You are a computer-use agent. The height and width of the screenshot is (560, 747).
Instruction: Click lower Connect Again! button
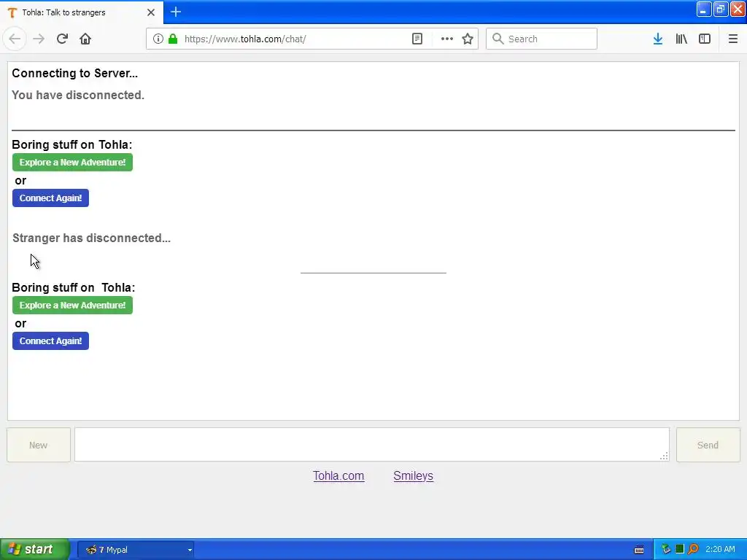(50, 341)
